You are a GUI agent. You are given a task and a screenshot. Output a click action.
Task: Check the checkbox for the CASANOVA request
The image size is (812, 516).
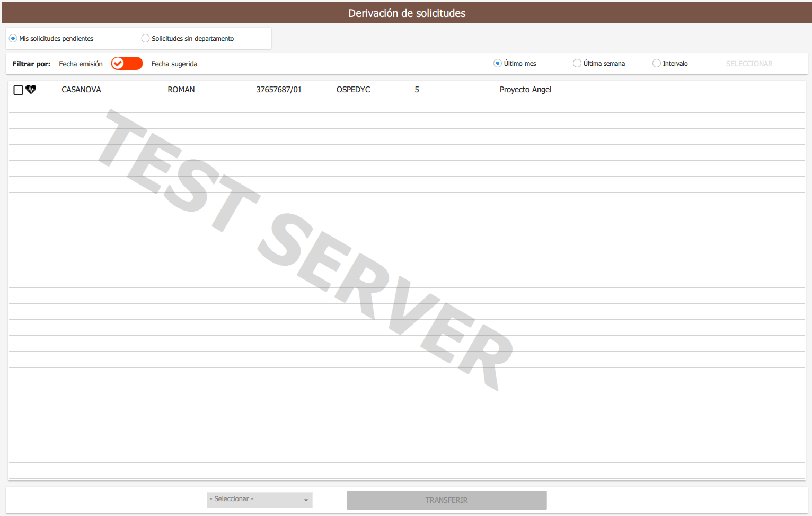click(18, 90)
